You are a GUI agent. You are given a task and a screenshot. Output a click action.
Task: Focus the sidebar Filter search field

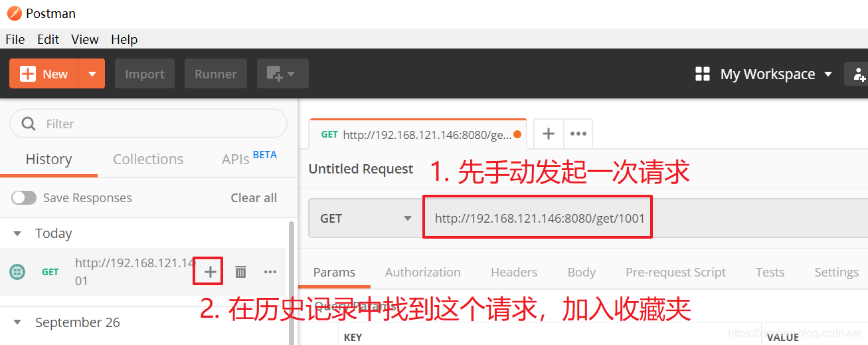(148, 124)
